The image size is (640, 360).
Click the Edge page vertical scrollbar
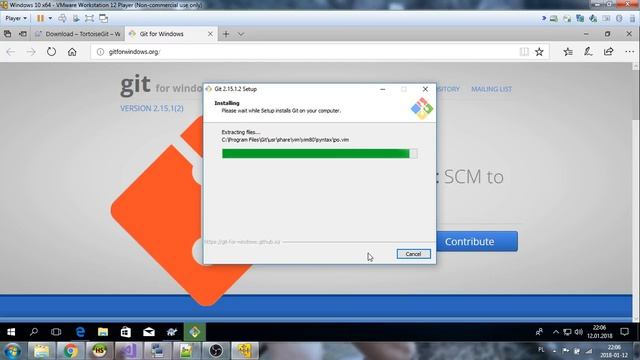click(636, 192)
